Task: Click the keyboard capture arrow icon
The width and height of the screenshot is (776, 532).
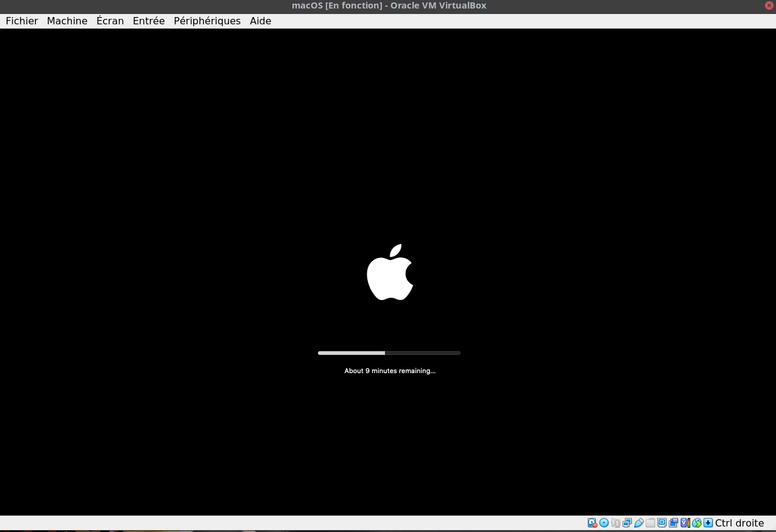Action: pos(708,523)
